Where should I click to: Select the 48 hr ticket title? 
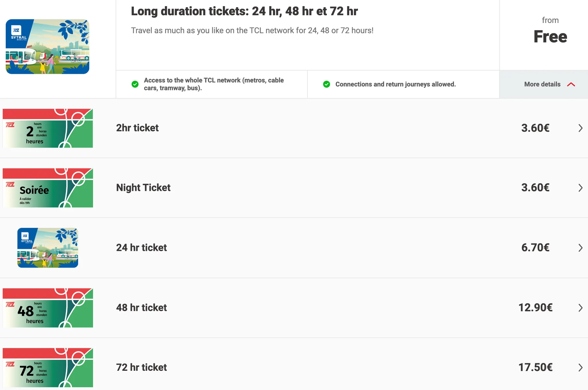pyautogui.click(x=141, y=308)
